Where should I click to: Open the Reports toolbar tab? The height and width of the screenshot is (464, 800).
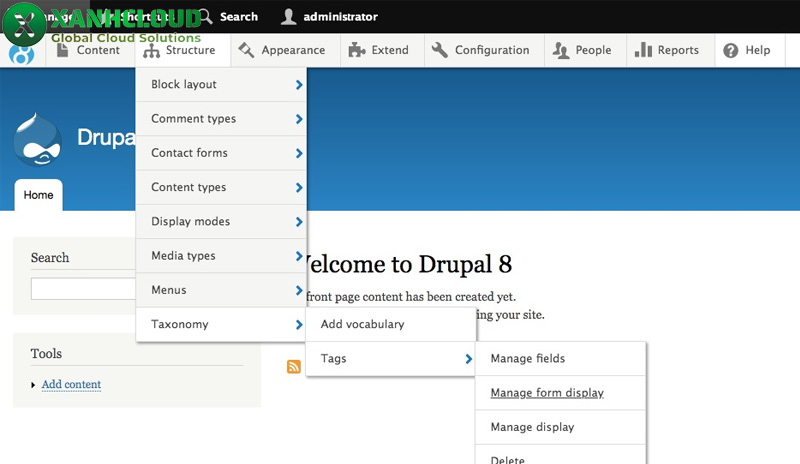[x=670, y=50]
